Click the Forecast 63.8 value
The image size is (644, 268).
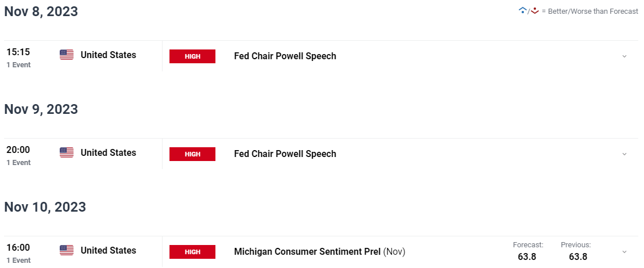click(x=527, y=257)
